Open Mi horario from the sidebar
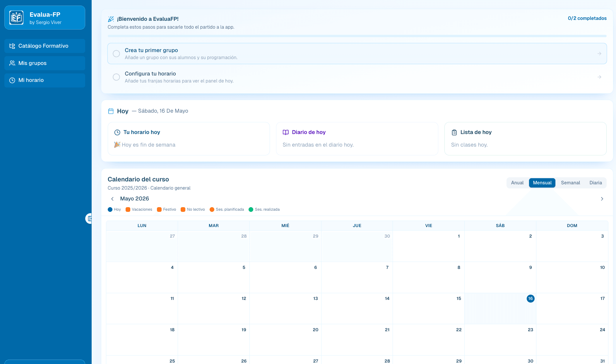 pyautogui.click(x=45, y=80)
